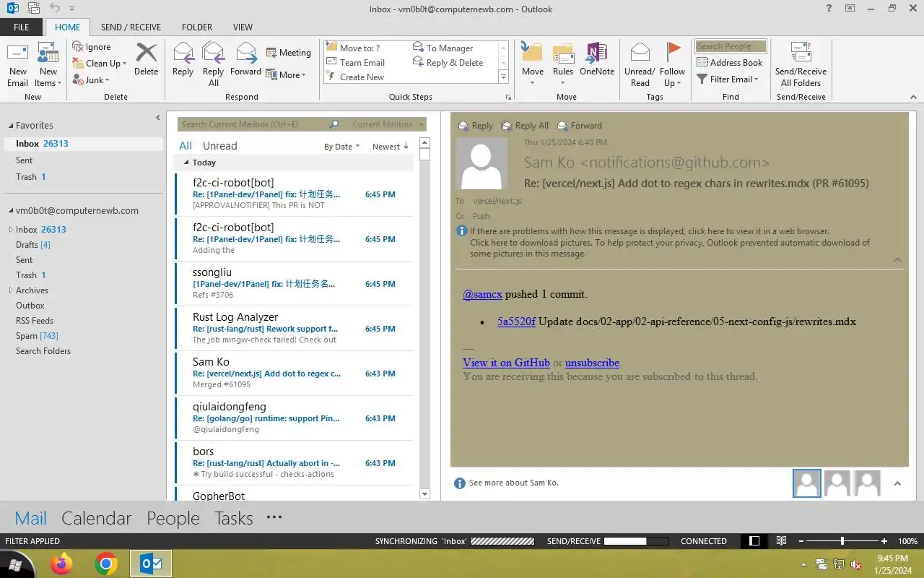The height and width of the screenshot is (578, 924).
Task: Expand the Archives folder
Action: pyautogui.click(x=11, y=290)
